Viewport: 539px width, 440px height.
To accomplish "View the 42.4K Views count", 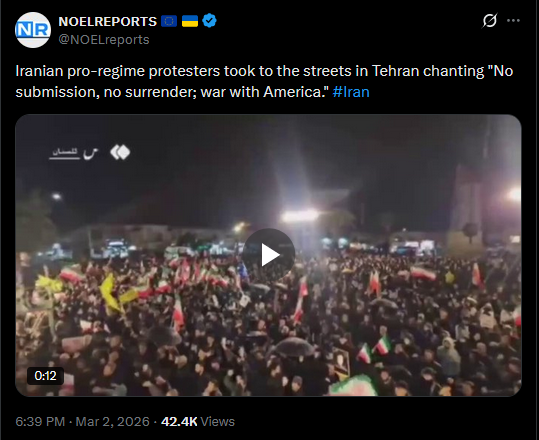I will point(198,421).
